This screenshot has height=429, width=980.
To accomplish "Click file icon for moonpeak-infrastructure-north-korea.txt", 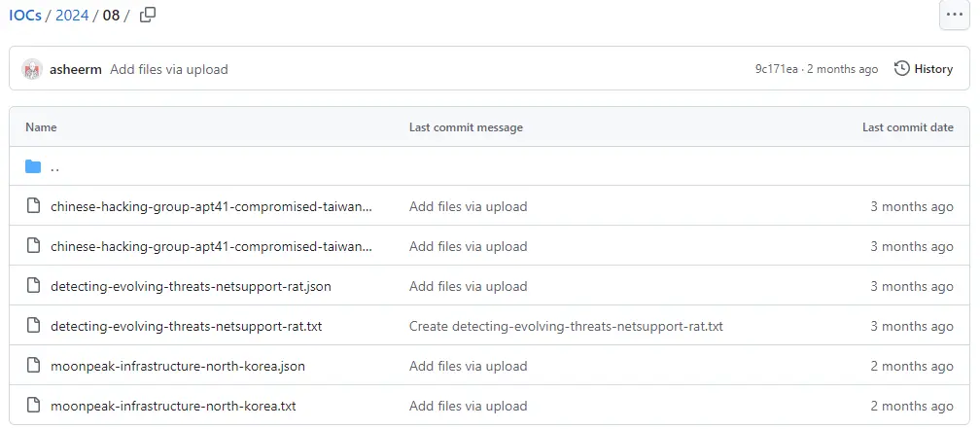I will click(x=33, y=406).
